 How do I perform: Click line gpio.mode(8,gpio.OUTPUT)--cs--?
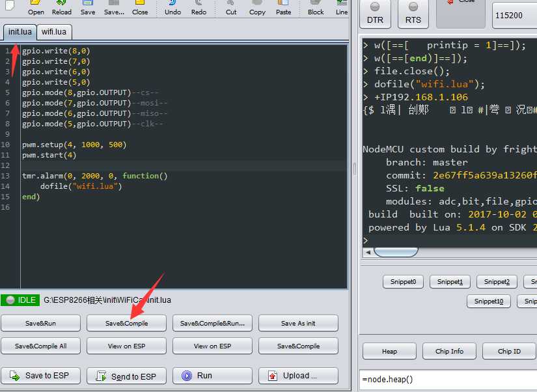click(x=90, y=93)
